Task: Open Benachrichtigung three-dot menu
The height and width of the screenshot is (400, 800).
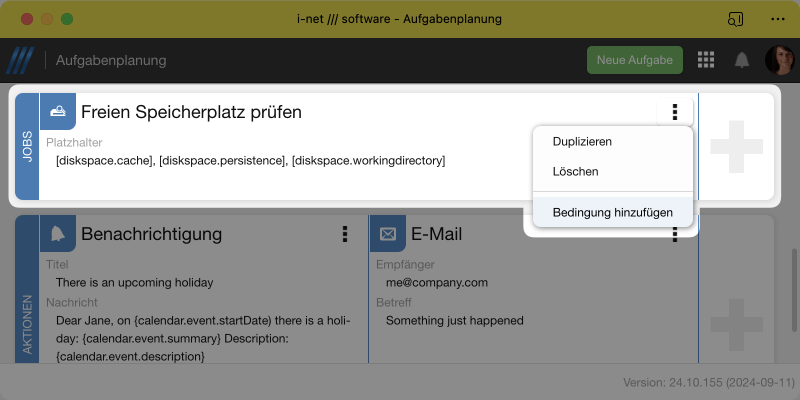Action: (345, 233)
